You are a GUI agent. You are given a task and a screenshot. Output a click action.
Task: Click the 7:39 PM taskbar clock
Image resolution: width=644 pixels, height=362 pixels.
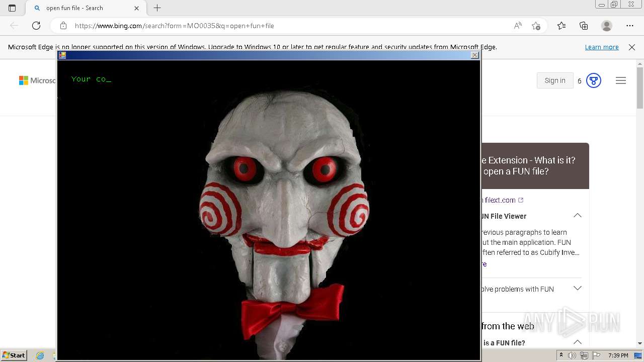point(618,355)
